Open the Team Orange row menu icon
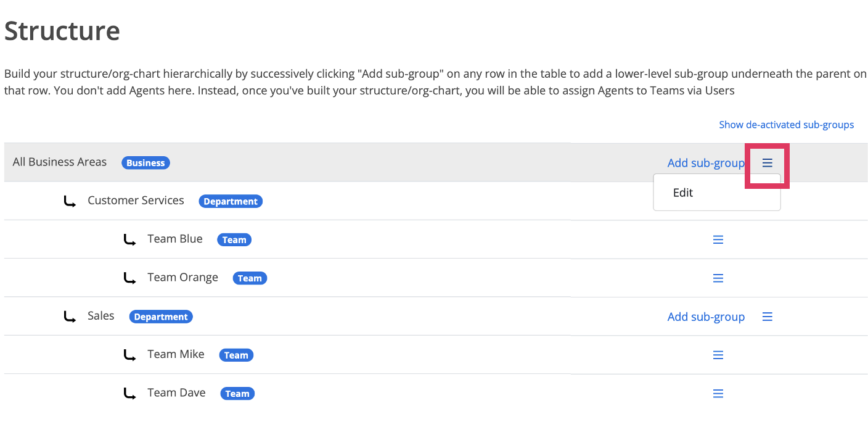Image resolution: width=868 pixels, height=432 pixels. click(718, 278)
